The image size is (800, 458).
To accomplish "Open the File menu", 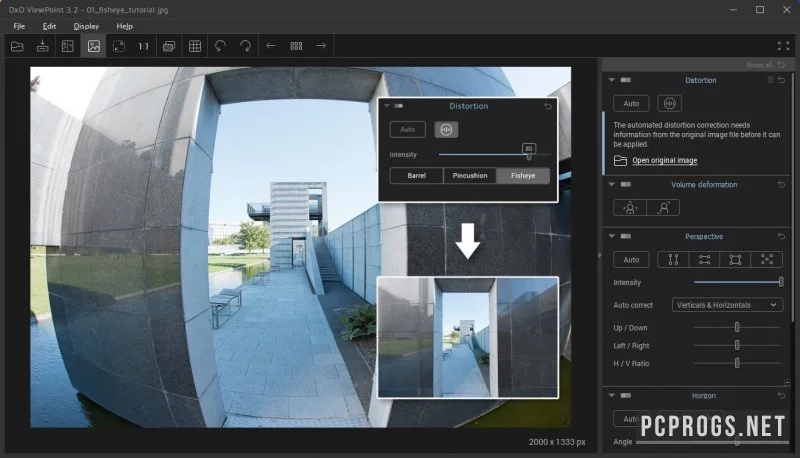I will point(19,26).
